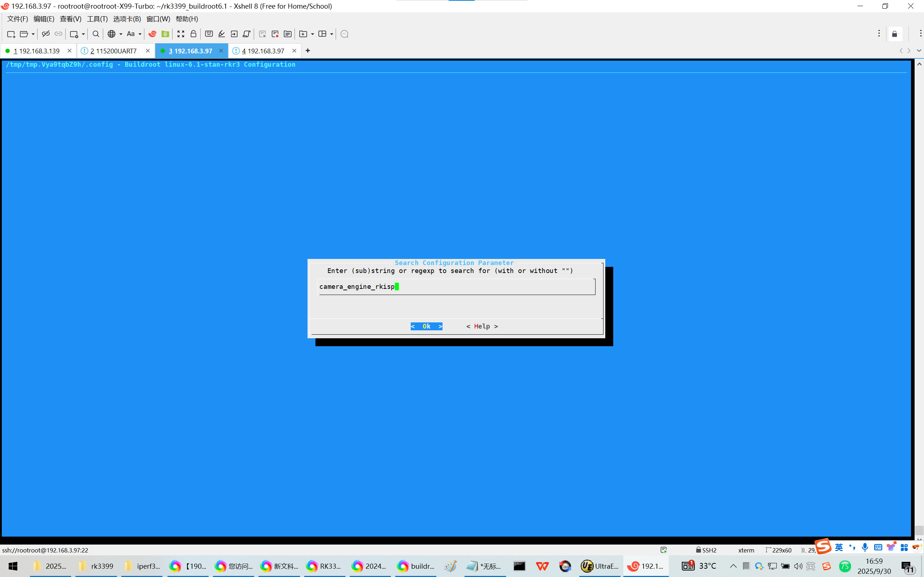Toggle fullscreen mode icon
The width and height of the screenshot is (924, 577).
(x=180, y=34)
